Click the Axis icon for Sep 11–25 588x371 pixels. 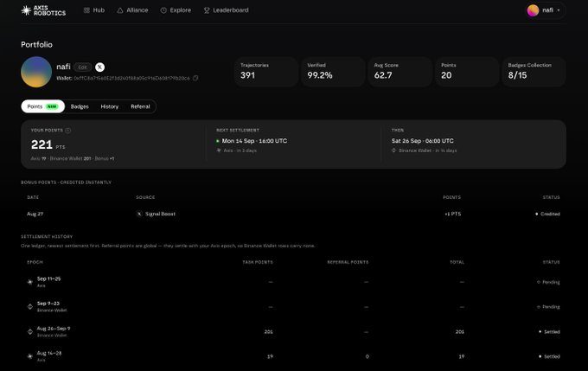[x=30, y=282]
